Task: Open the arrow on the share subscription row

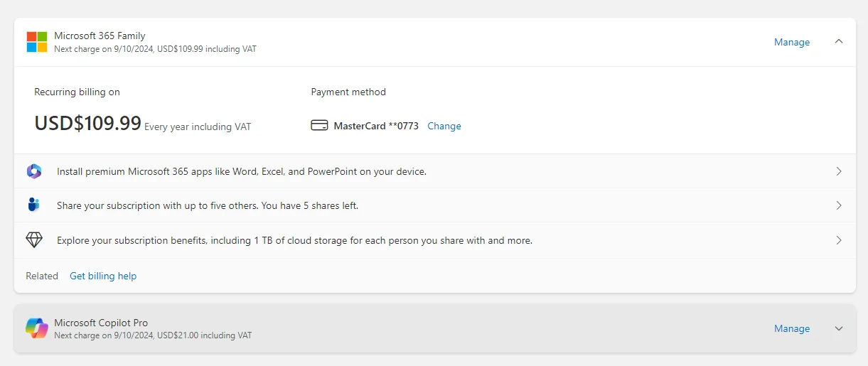Action: coord(839,205)
